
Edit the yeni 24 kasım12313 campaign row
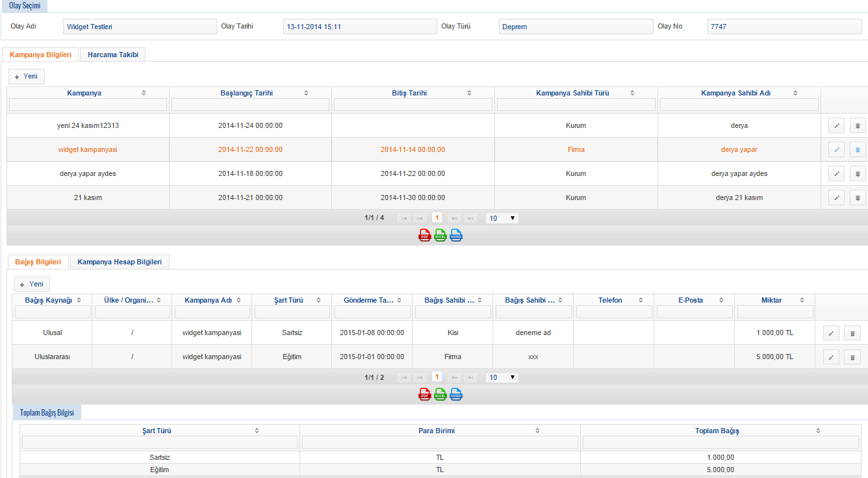click(837, 126)
